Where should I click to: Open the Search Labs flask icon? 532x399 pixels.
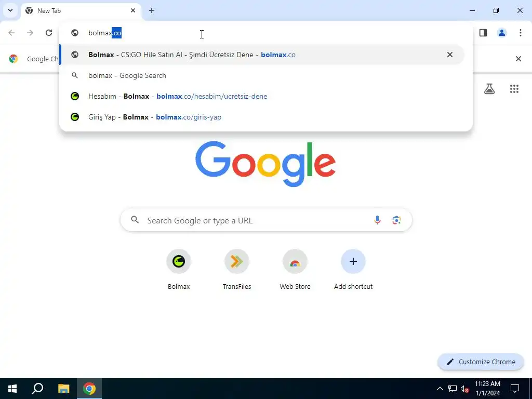489,89
